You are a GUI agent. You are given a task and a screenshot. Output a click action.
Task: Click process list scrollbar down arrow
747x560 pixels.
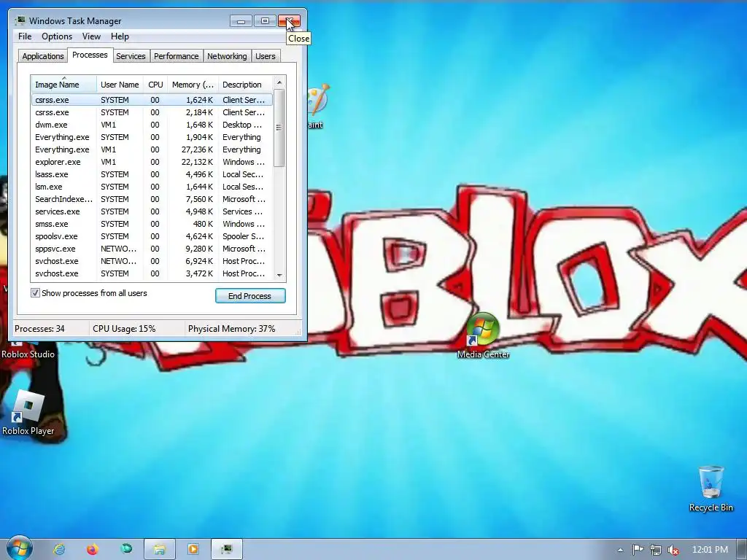tap(279, 275)
